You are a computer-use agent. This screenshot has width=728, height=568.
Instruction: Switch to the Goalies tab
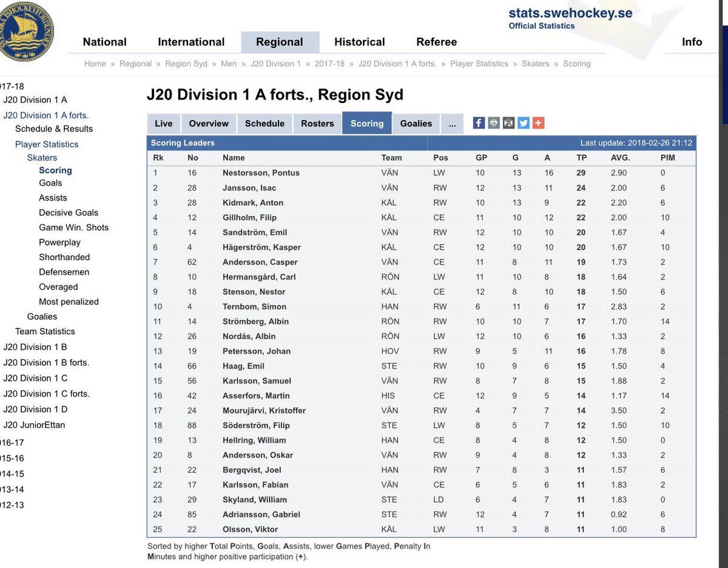tap(416, 123)
